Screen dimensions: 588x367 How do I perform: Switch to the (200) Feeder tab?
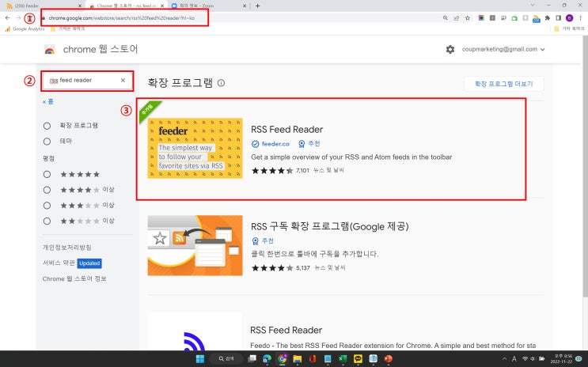click(x=43, y=6)
